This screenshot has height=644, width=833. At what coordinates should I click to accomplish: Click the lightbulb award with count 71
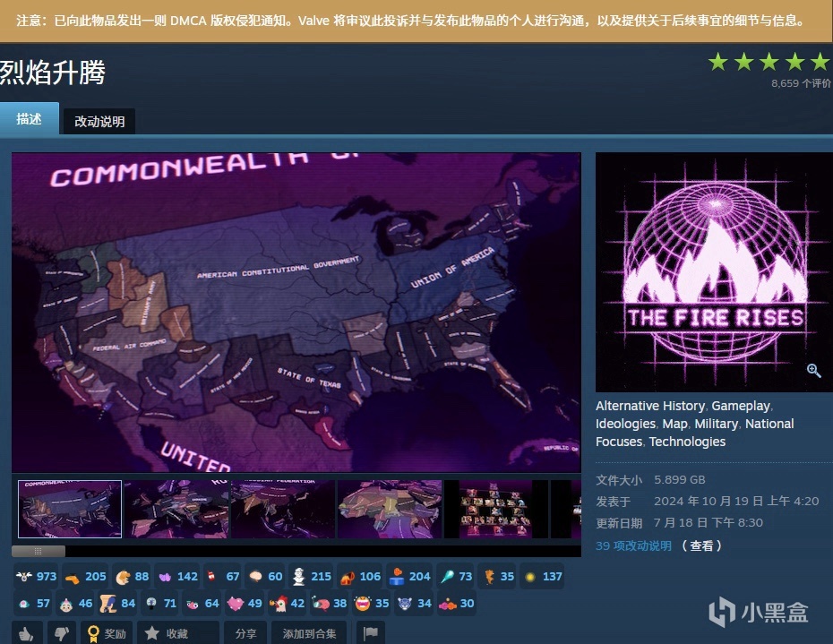[160, 604]
